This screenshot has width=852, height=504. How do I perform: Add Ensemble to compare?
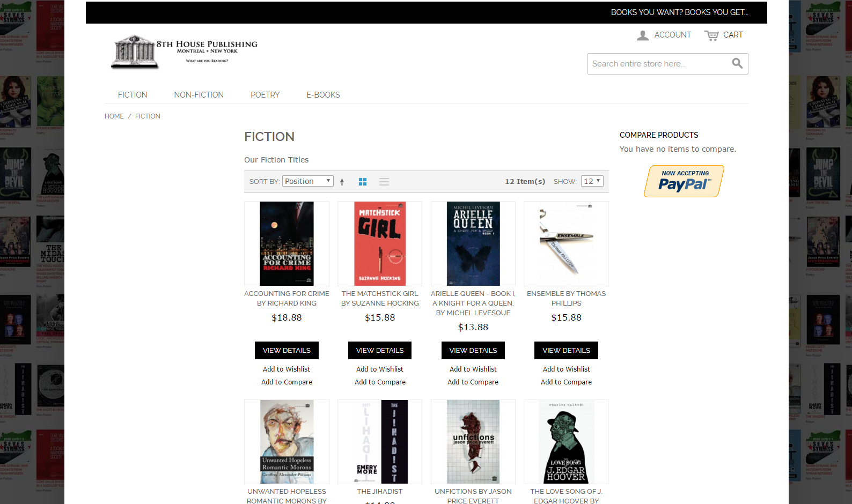click(x=566, y=382)
